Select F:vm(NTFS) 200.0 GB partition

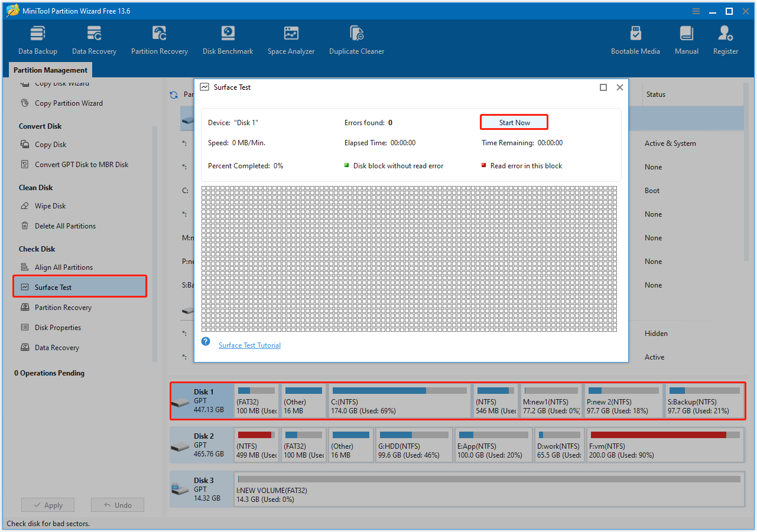pos(665,445)
